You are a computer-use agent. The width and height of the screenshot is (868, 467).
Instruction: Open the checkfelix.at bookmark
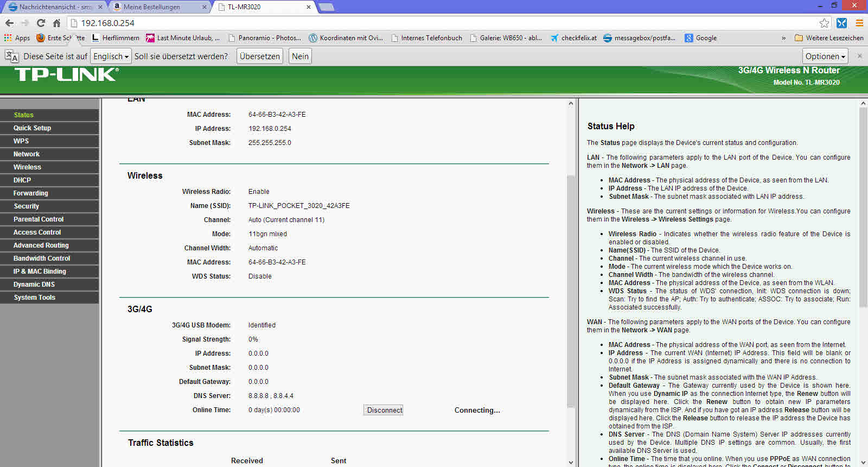pos(573,38)
